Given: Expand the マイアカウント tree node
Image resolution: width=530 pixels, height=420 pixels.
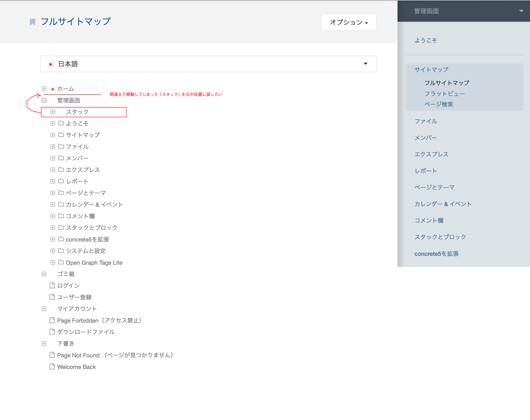Looking at the screenshot, I should click(x=44, y=309).
